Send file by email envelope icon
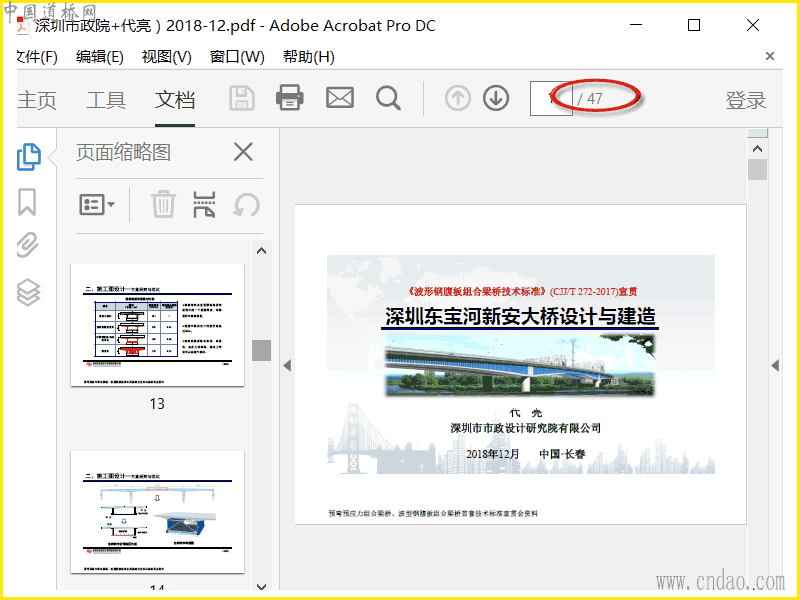The width and height of the screenshot is (800, 600). (x=340, y=97)
